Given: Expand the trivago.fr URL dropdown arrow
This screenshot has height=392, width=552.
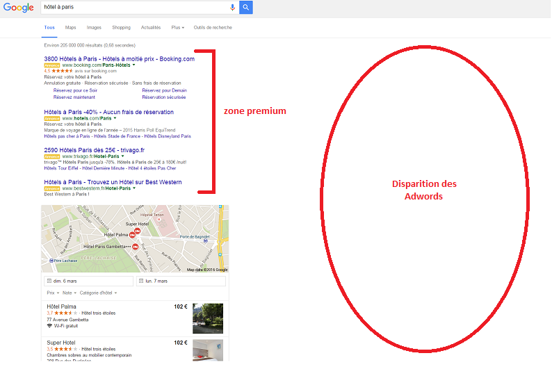Looking at the screenshot, I should point(123,156).
